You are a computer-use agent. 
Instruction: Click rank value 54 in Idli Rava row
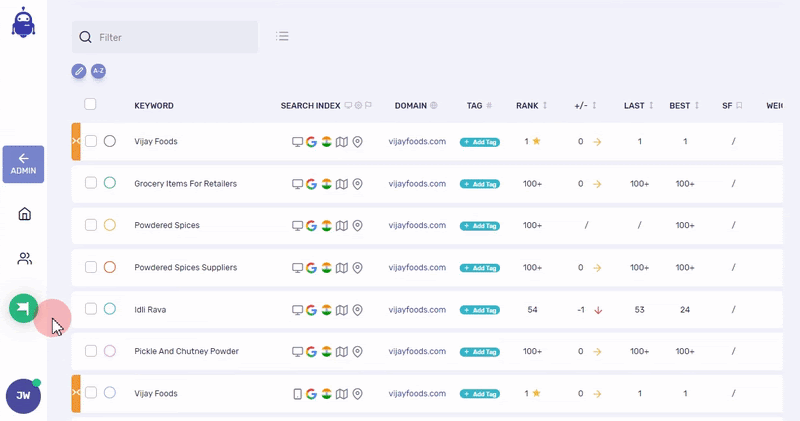pyautogui.click(x=532, y=310)
